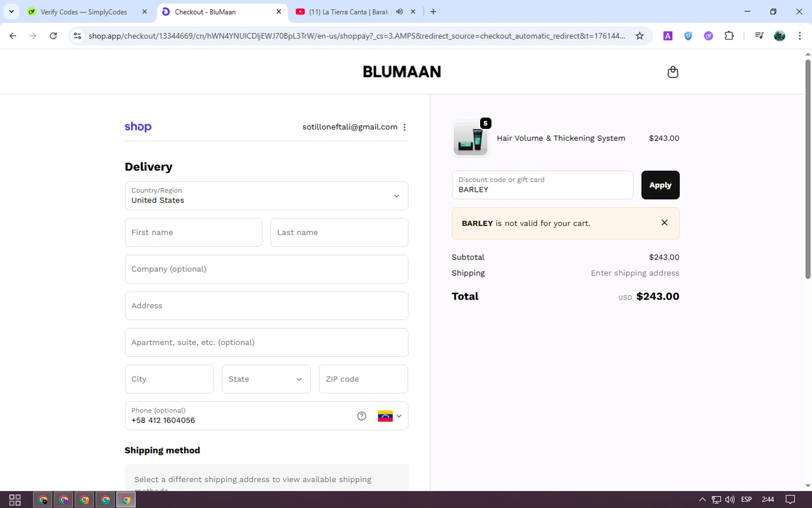Open phone number help question mark

click(362, 416)
